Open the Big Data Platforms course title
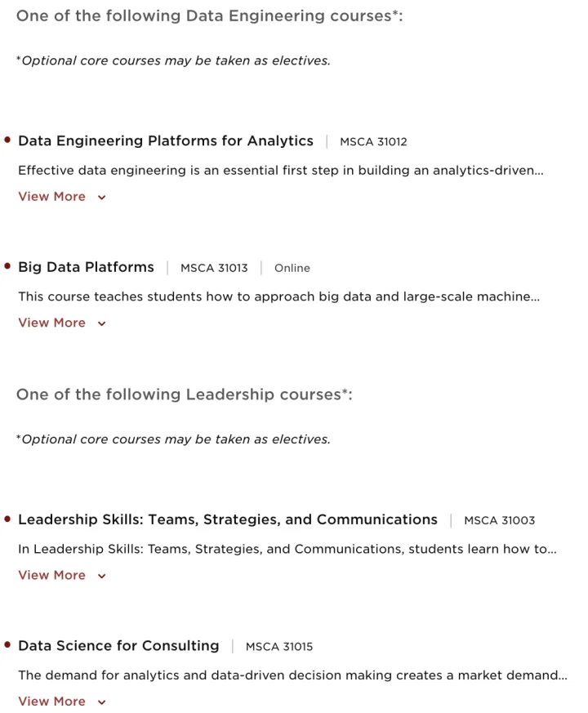This screenshot has height=713, width=588. pyautogui.click(x=86, y=268)
